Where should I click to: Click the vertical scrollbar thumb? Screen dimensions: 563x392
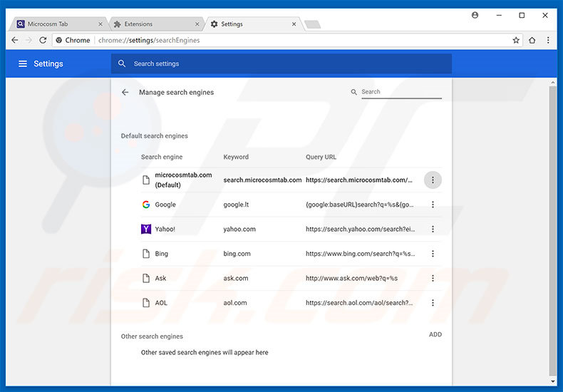click(x=553, y=229)
